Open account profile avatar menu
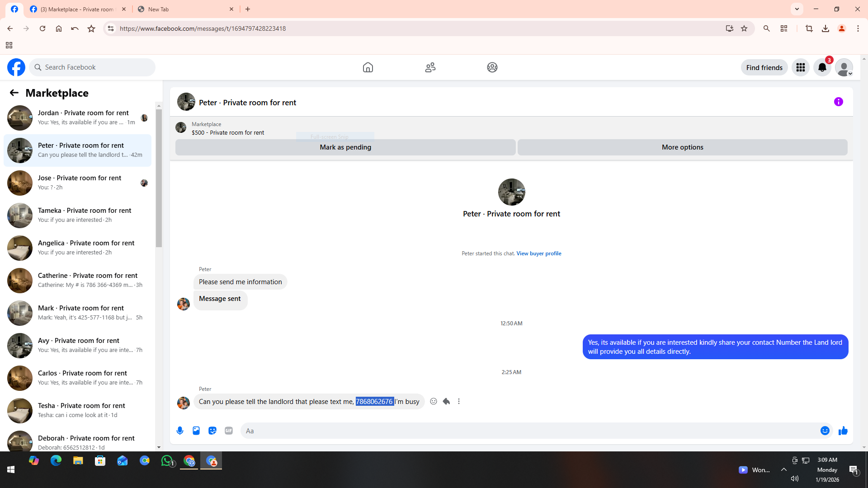 pos(844,67)
